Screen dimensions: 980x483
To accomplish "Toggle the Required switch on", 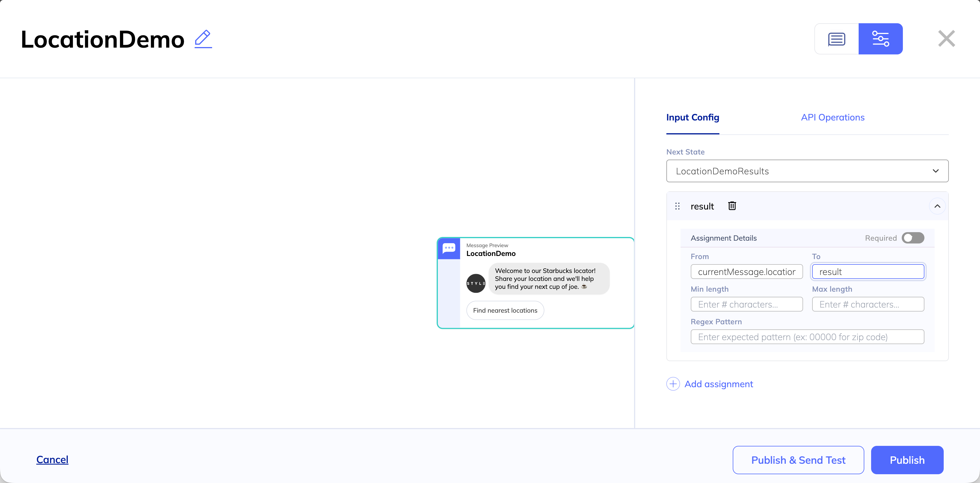I will point(913,238).
